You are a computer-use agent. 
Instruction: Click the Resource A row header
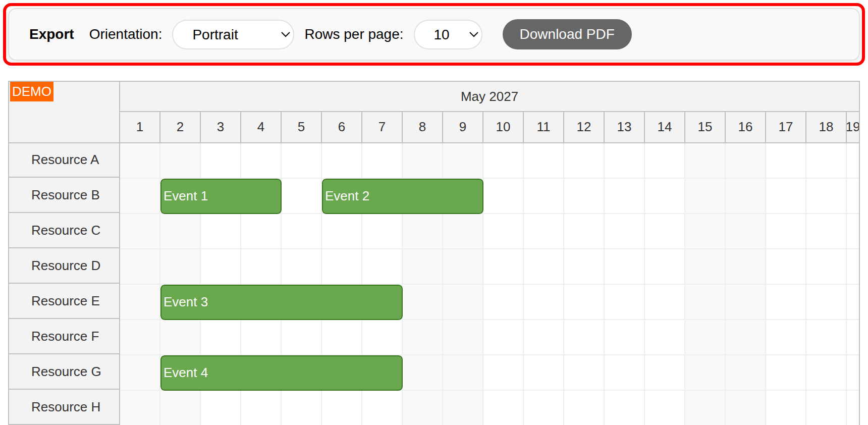click(64, 160)
